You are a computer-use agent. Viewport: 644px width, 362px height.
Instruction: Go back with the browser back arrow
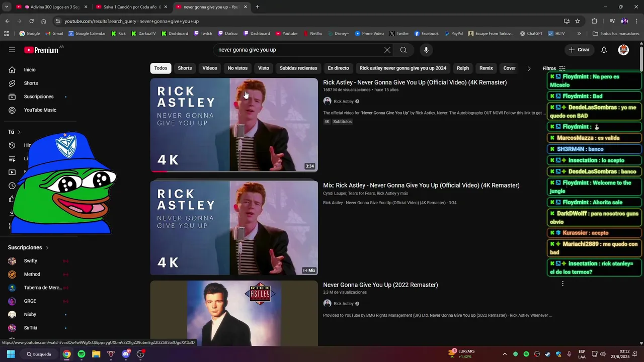click(7, 21)
